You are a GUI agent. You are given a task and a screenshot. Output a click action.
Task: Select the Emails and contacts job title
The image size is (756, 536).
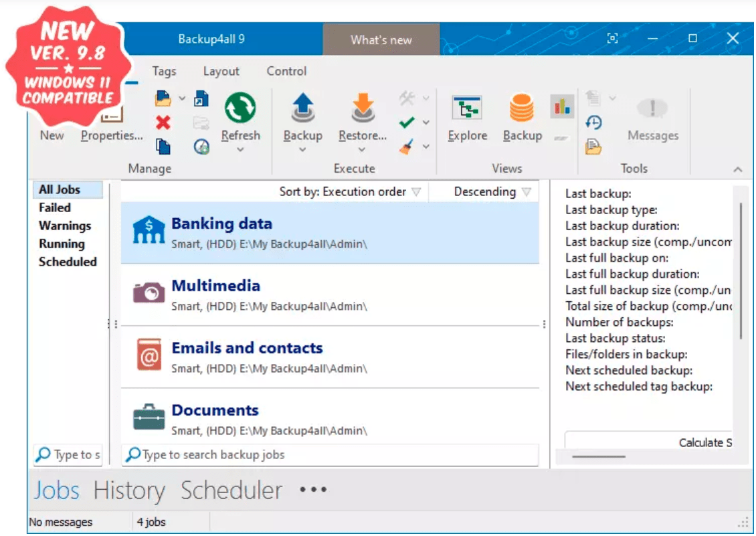[248, 348]
